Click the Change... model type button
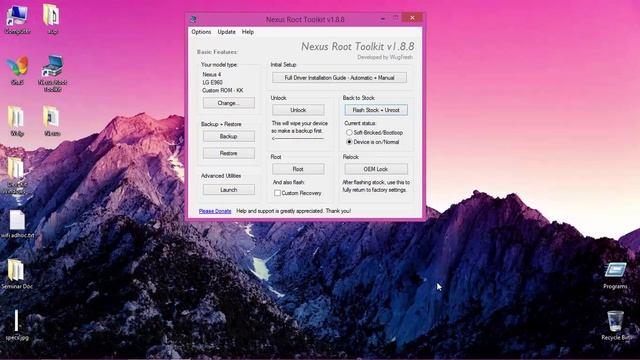The width and height of the screenshot is (640, 360). click(x=229, y=103)
